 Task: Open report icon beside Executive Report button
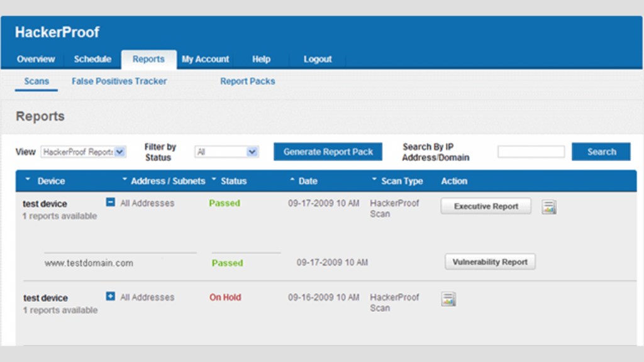tap(548, 207)
